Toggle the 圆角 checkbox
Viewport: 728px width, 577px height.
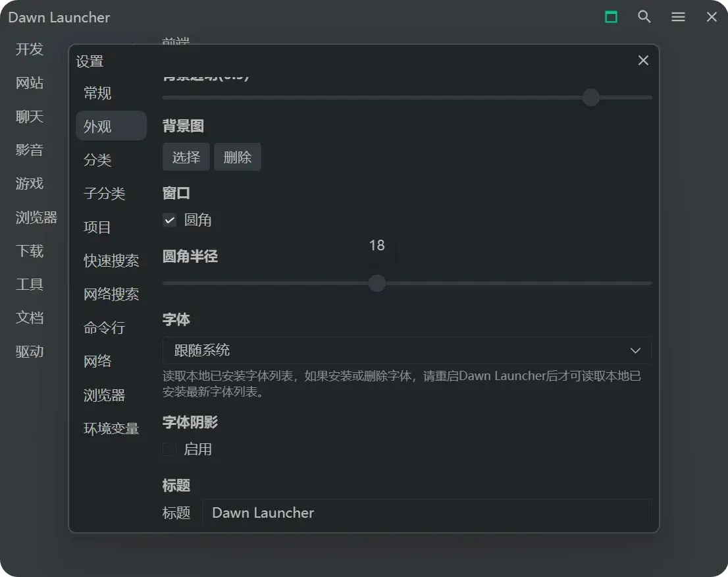(169, 220)
